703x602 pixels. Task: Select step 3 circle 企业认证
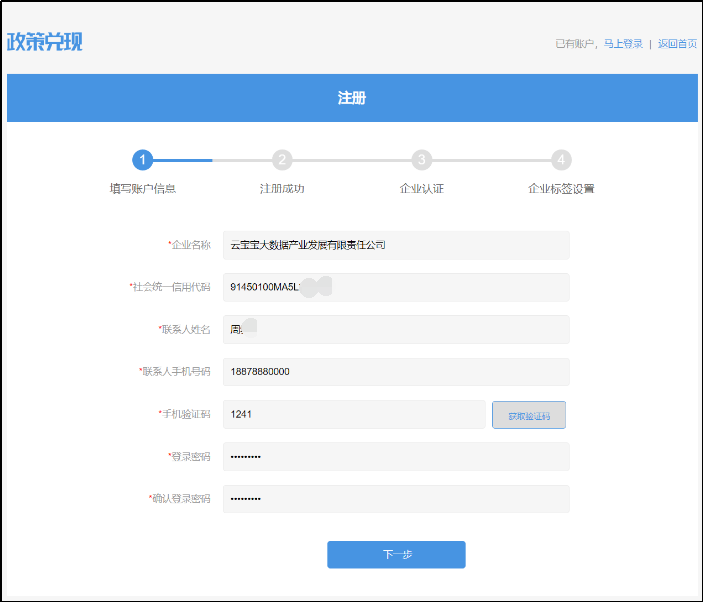click(421, 160)
